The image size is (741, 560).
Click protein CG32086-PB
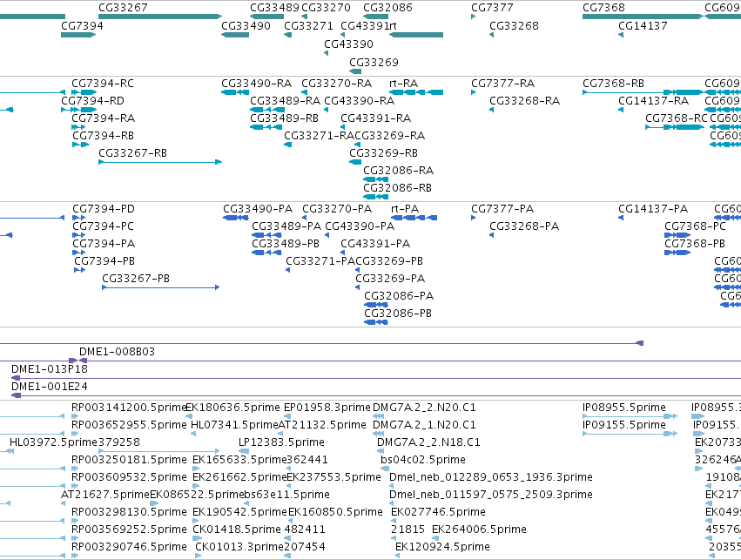[x=375, y=322]
